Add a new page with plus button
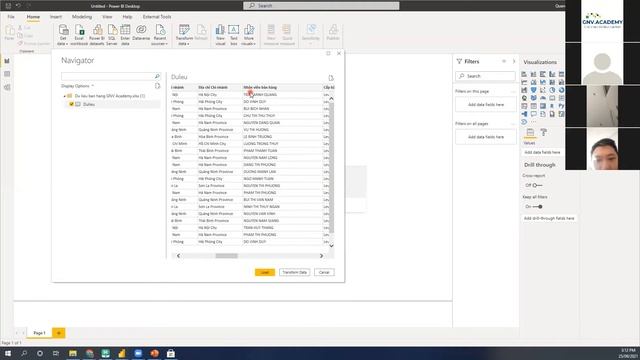The width and height of the screenshot is (640, 360). pos(58,333)
